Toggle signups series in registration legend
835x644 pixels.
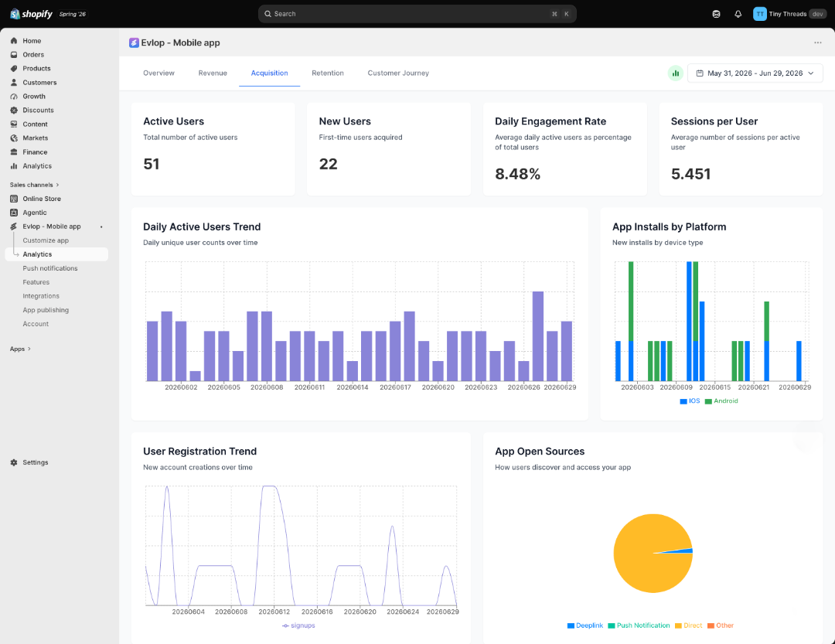298,625
